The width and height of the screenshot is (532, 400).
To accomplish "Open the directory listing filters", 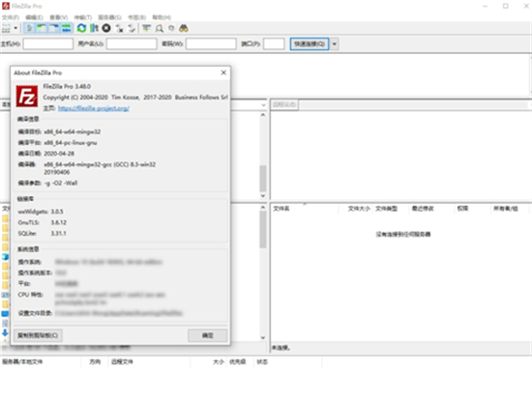I will click(x=147, y=28).
